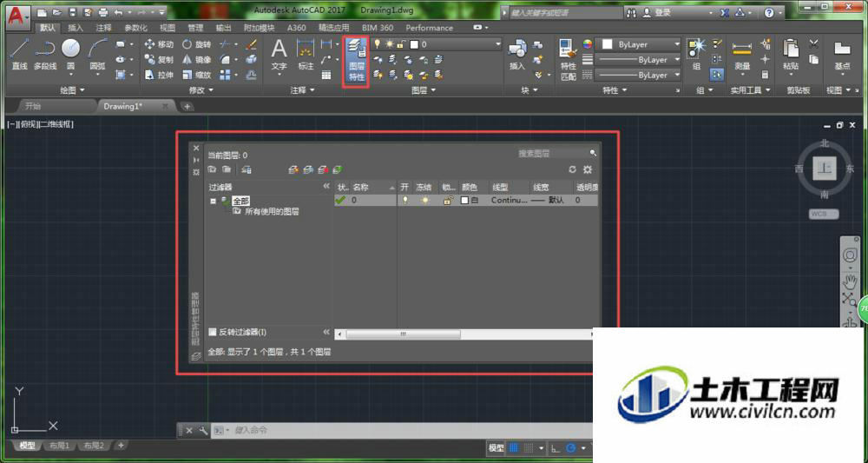
Task: Switch to 布局1 layout tab
Action: coord(60,446)
